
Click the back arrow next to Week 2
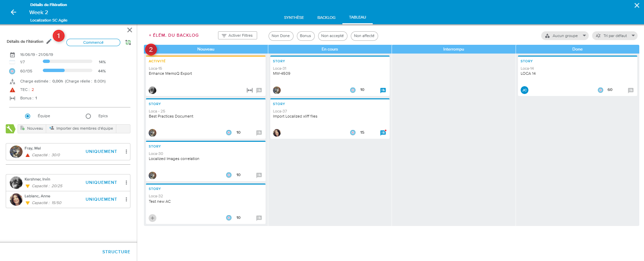click(13, 12)
